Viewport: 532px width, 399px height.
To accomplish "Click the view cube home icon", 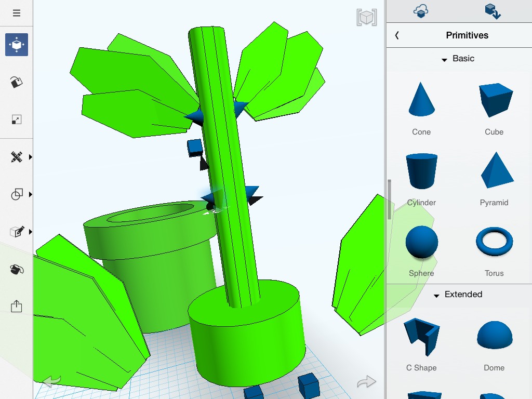I will [x=366, y=17].
